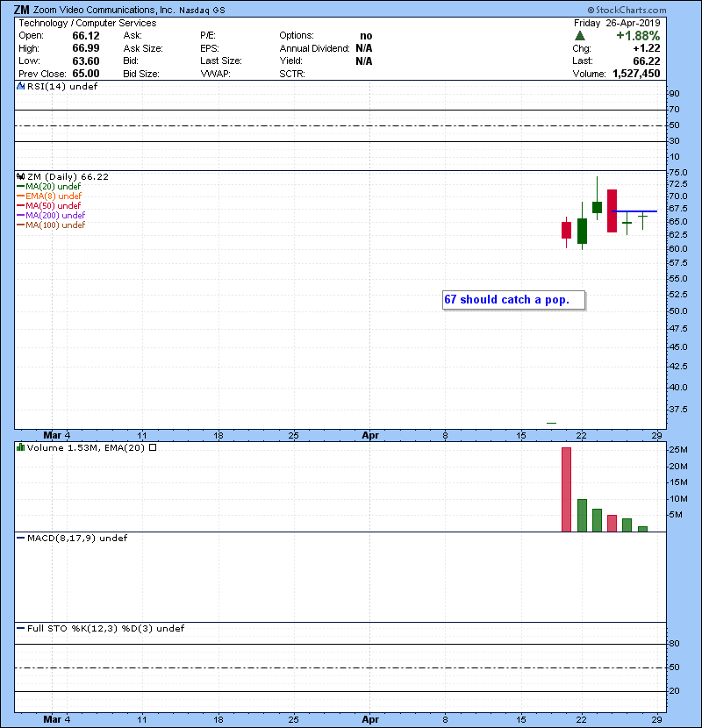702x728 pixels.
Task: Click the 25M volume axis label
Action: point(677,449)
